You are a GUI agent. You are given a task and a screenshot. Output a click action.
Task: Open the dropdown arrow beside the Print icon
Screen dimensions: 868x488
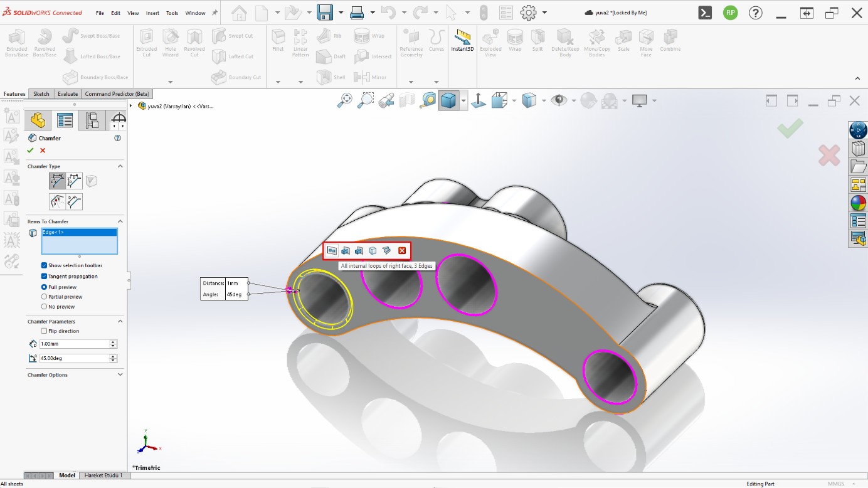373,13
